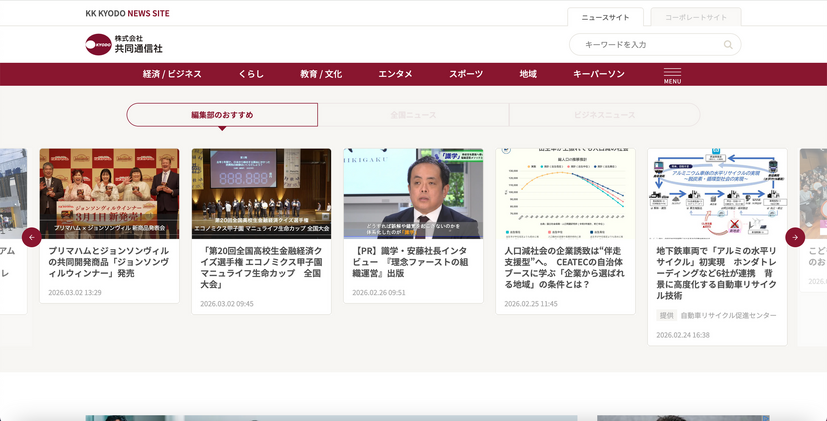Switch to the ニュースサイト tab
The height and width of the screenshot is (421, 827).
point(605,17)
